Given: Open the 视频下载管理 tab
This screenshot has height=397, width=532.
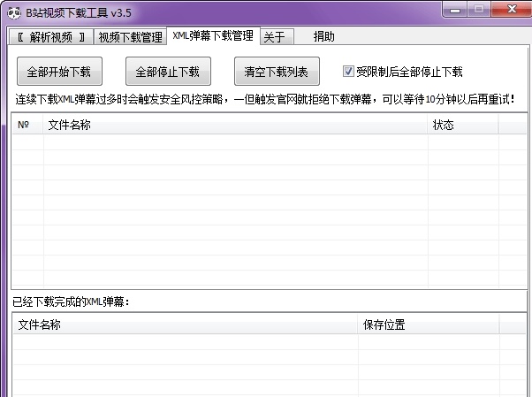Looking at the screenshot, I should (130, 36).
